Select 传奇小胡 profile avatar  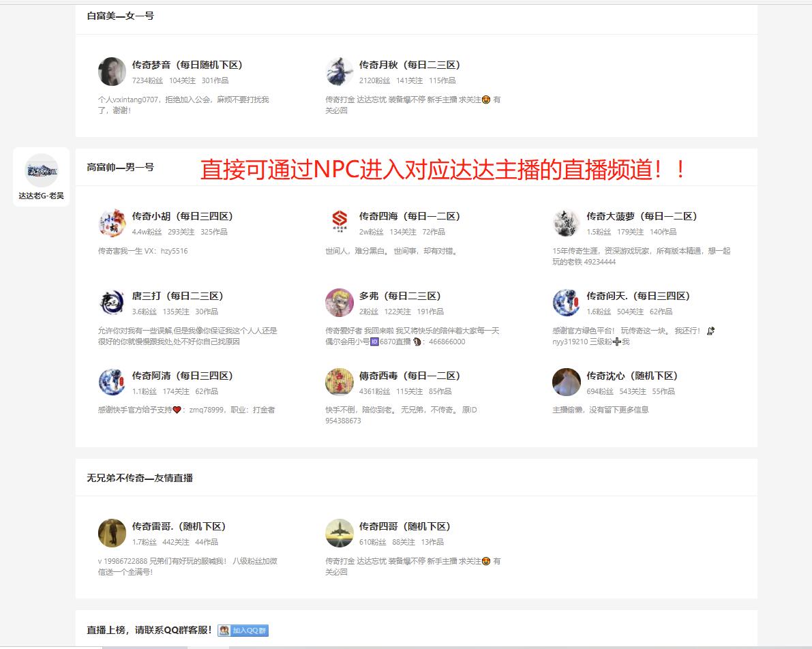click(112, 223)
